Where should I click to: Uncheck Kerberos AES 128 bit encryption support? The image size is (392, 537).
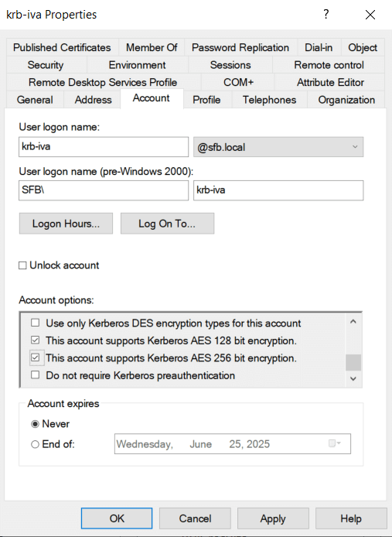35,340
